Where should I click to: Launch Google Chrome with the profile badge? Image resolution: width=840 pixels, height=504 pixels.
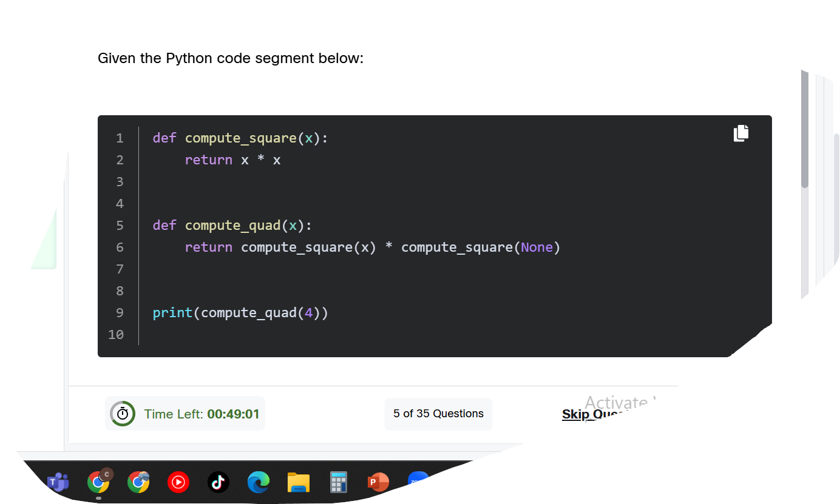point(98,482)
